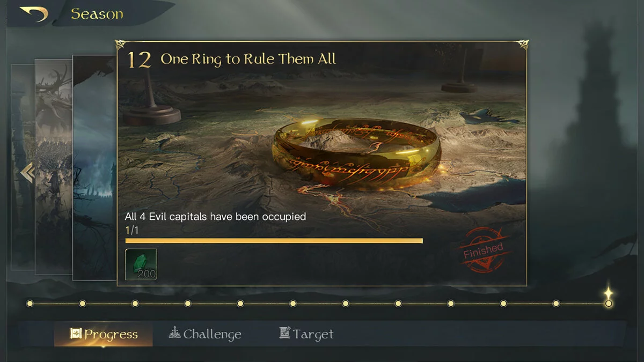Click the Target scroll icon
This screenshot has height=362, width=644.
click(285, 333)
